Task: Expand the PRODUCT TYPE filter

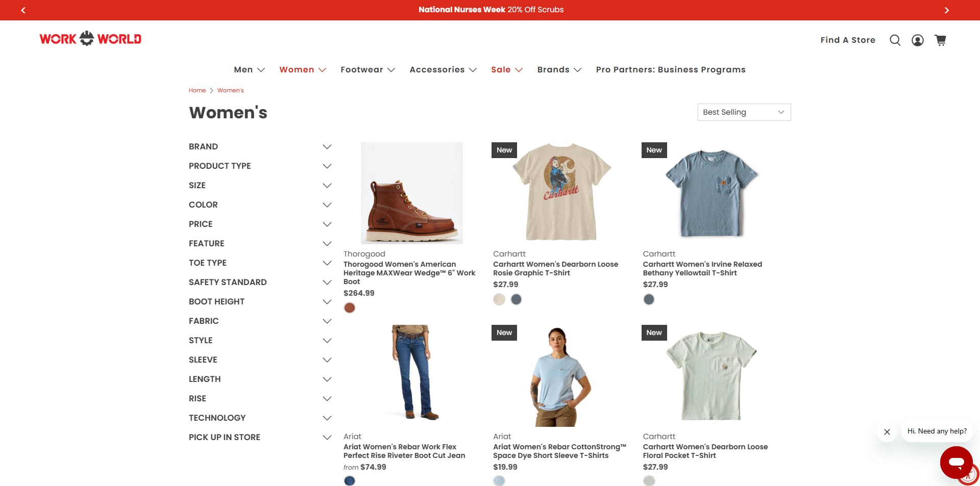Action: point(260,166)
